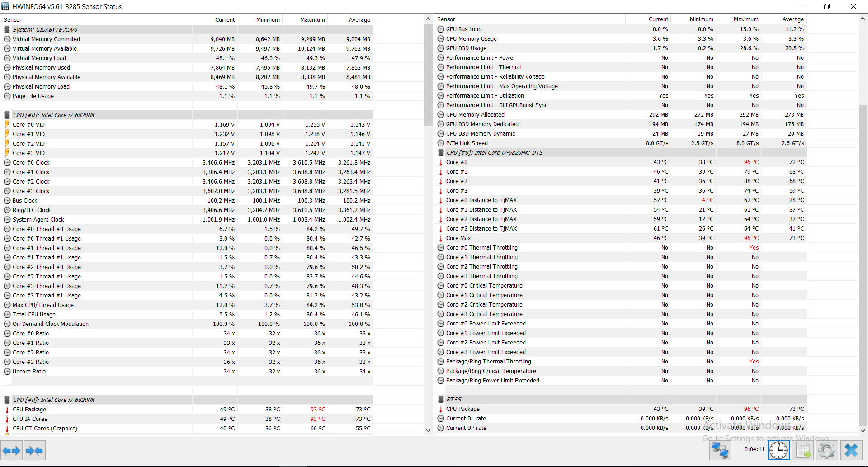
Task: Click the HWiNFO64 title bar application icon
Action: (5, 6)
